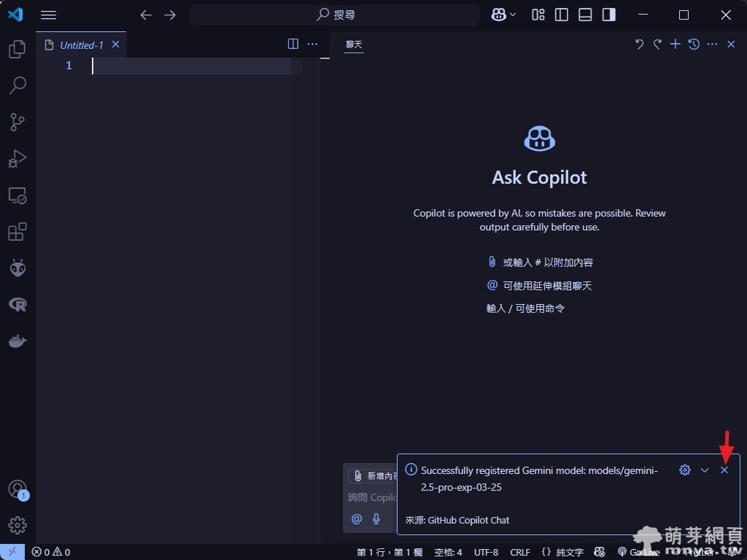The height and width of the screenshot is (560, 747).
Task: Click the search command center box
Action: [x=335, y=15]
